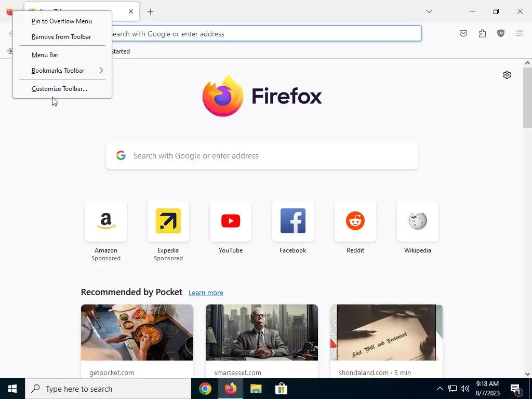The image size is (532, 399).
Task: Click the taskbar Type here to search box
Action: [x=108, y=389]
